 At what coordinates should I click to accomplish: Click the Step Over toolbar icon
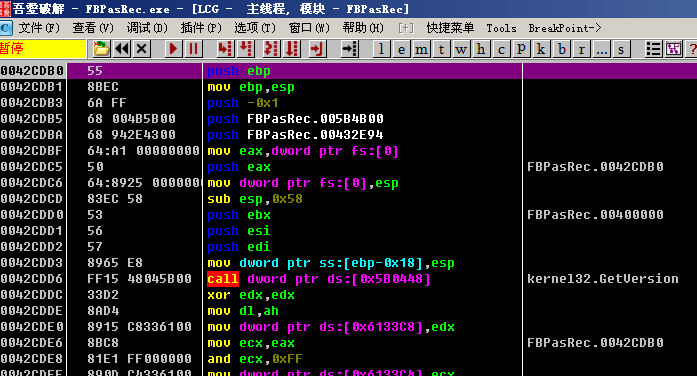[x=245, y=48]
